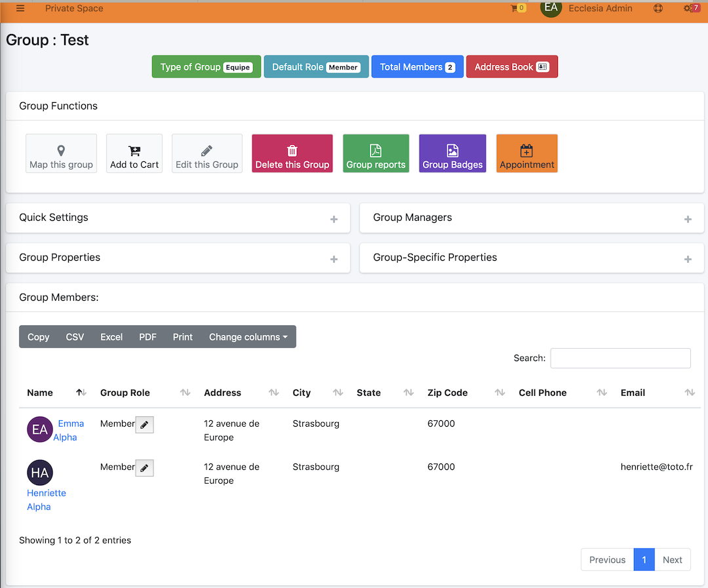This screenshot has width=708, height=588.
Task: Export members as CSV
Action: 75,337
